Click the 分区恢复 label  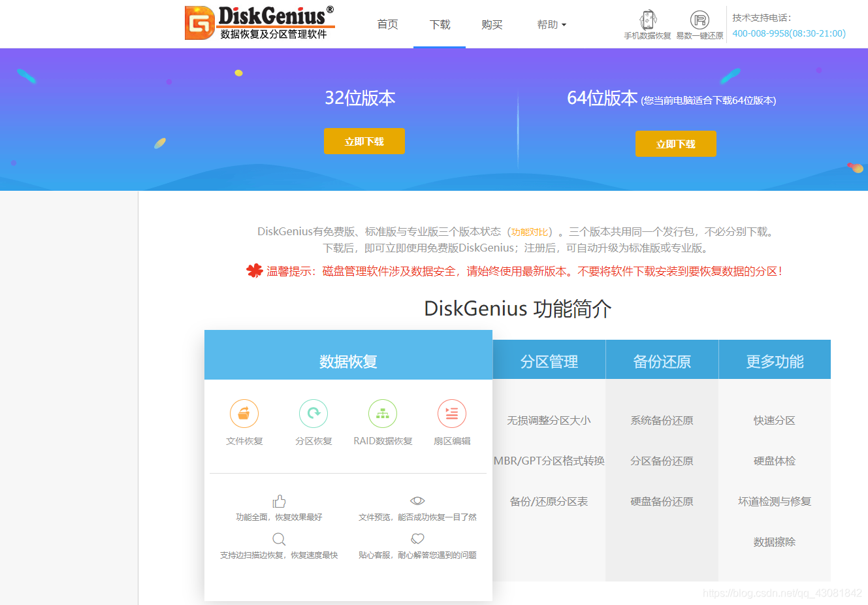pos(313,441)
